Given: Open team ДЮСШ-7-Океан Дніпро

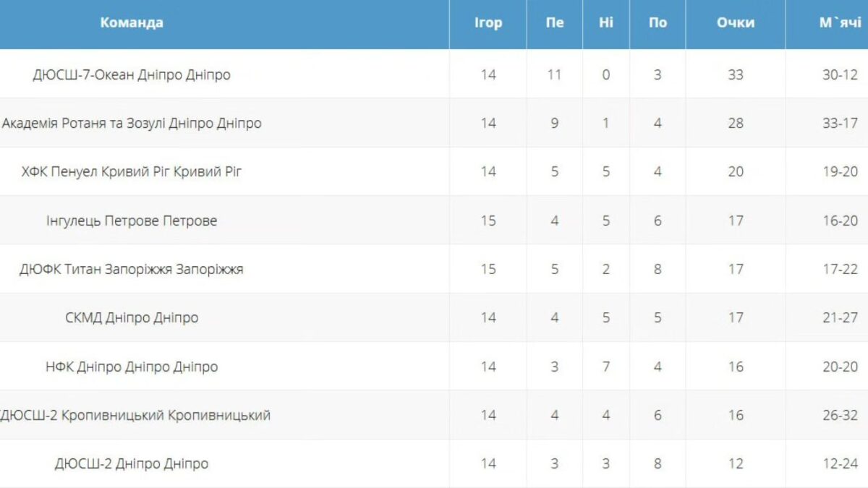Looking at the screenshot, I should point(132,74).
